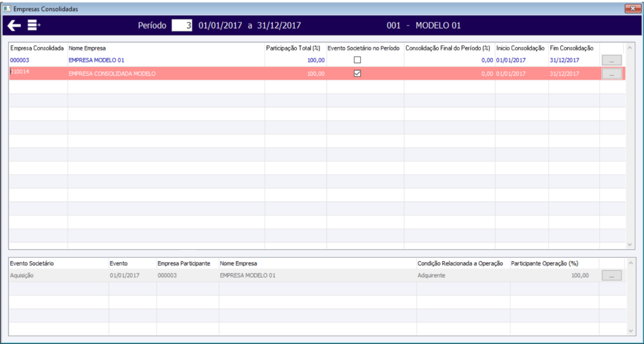
Task: Click 100,00 participation in CONSOLIDADA MODELO row
Action: click(x=316, y=74)
